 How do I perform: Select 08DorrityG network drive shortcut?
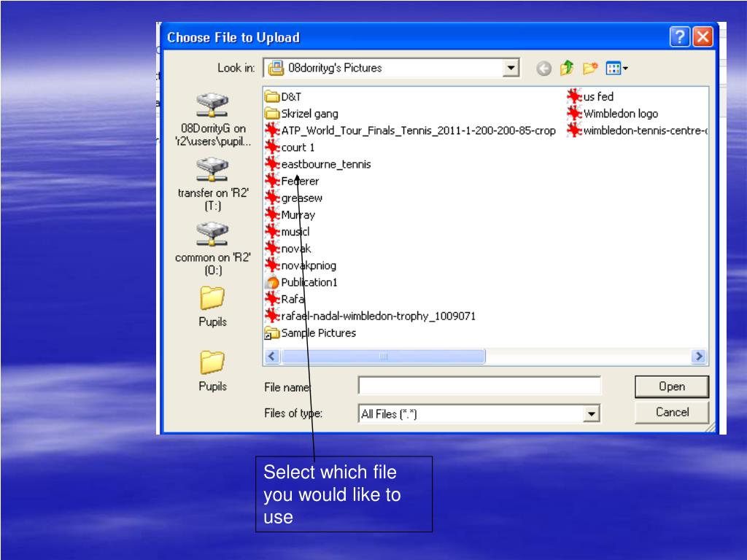(x=212, y=120)
